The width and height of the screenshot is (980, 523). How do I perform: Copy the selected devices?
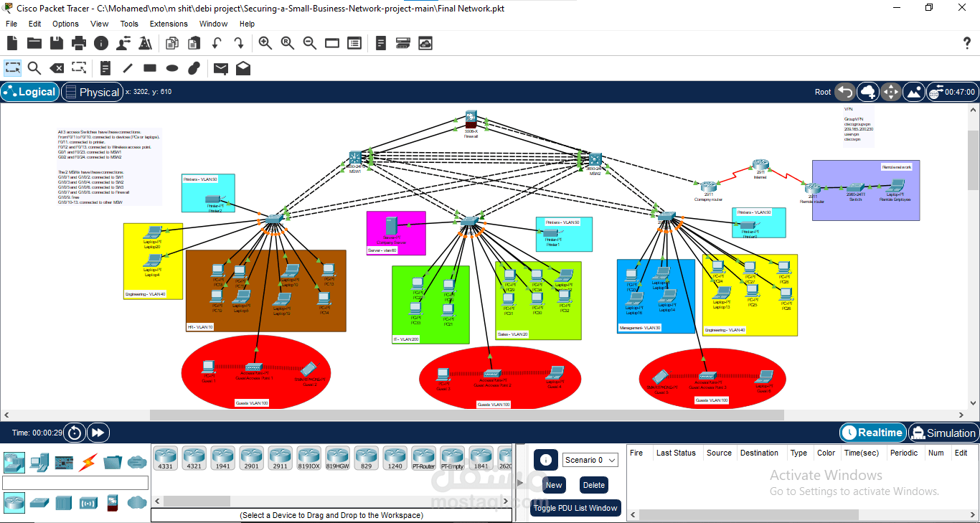coord(171,44)
